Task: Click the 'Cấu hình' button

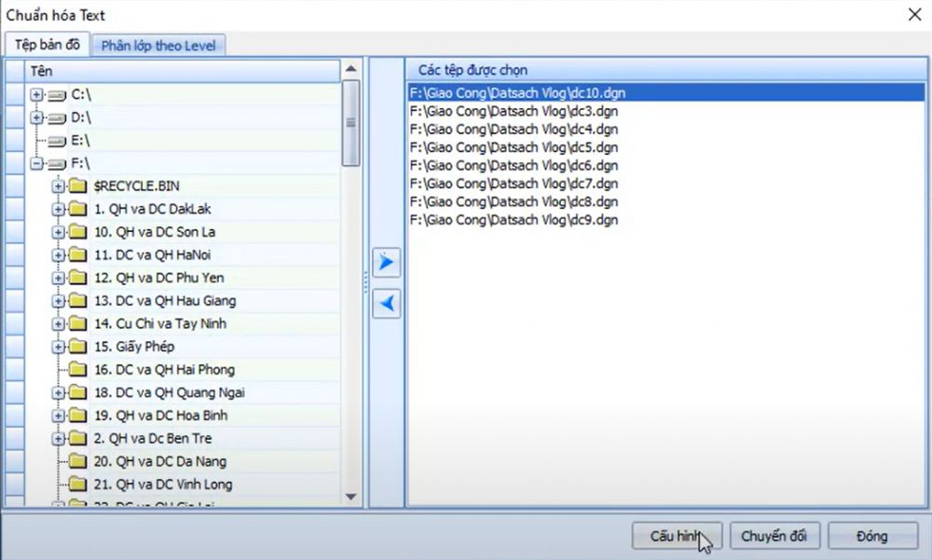Action: click(677, 536)
